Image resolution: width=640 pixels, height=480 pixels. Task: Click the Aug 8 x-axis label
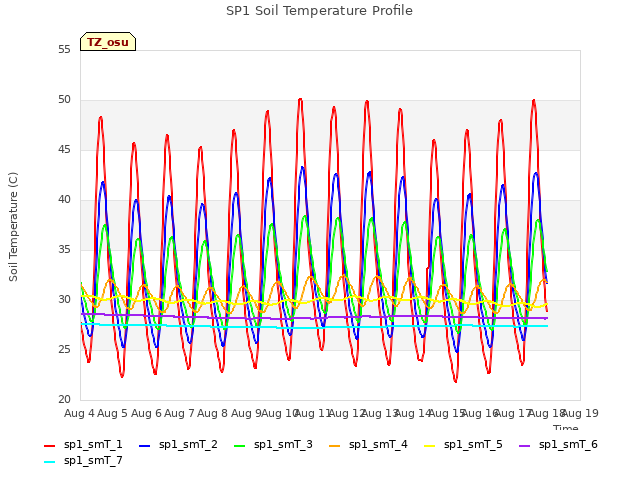(x=213, y=413)
